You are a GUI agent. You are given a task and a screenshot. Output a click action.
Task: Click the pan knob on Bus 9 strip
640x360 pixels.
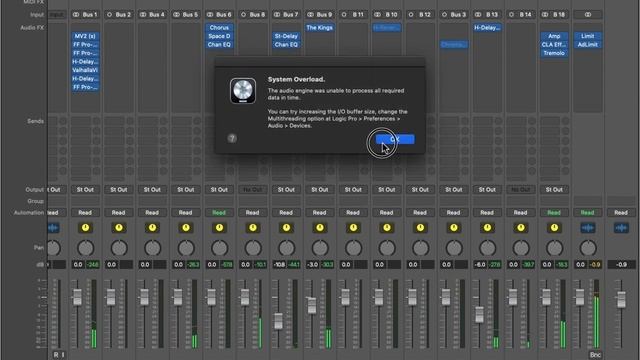pyautogui.click(x=320, y=248)
